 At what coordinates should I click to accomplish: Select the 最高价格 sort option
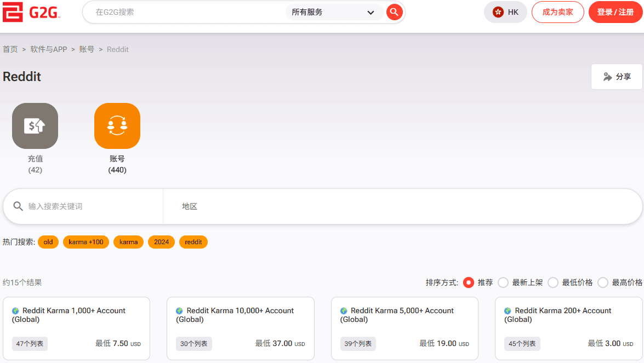[603, 283]
